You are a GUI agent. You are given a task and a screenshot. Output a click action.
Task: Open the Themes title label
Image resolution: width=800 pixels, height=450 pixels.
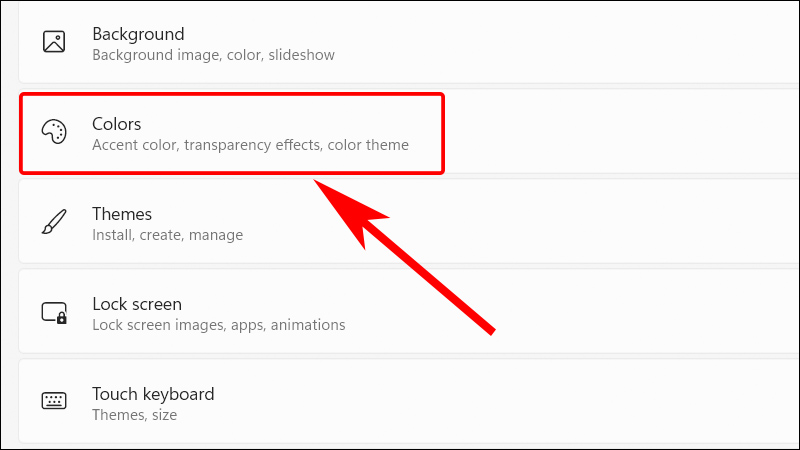coord(122,214)
